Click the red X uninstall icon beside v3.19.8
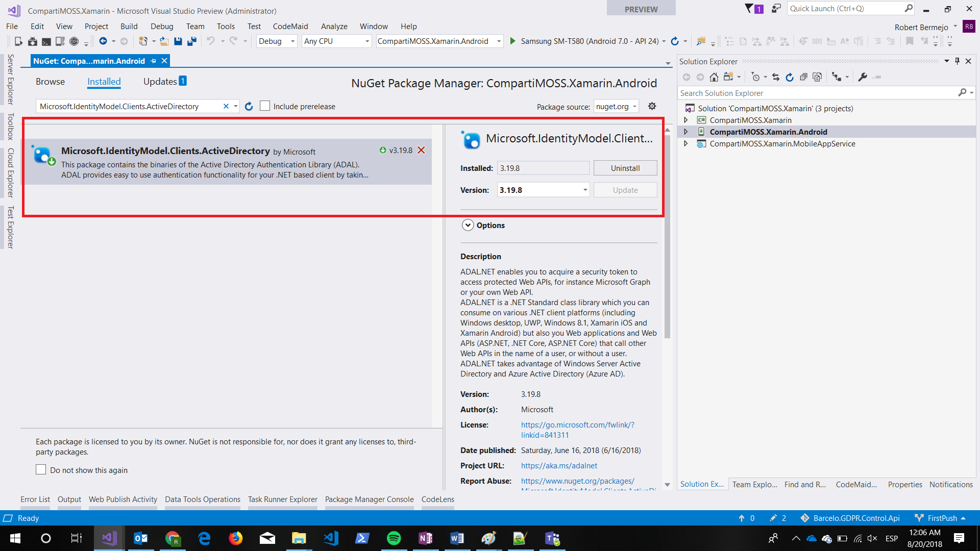Screen dimensions: 980x551 click(x=421, y=150)
